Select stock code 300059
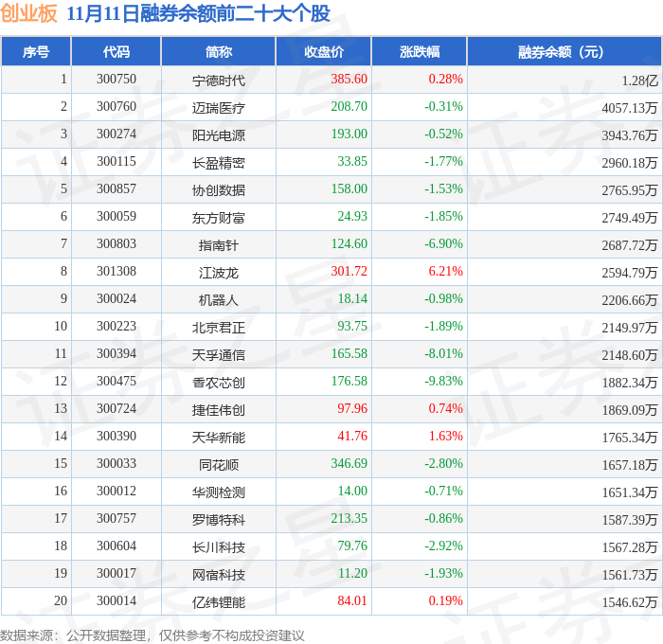Image resolution: width=663 pixels, height=644 pixels. point(116,216)
